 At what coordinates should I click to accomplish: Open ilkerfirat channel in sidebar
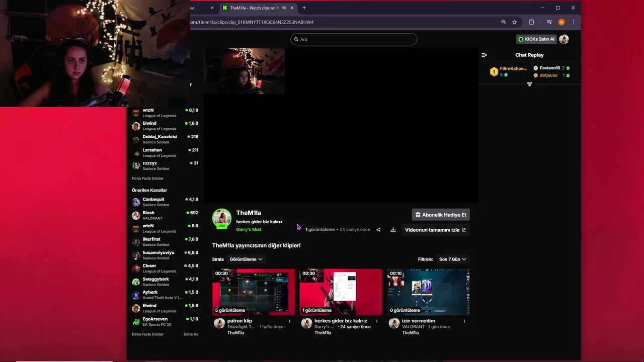(x=165, y=242)
